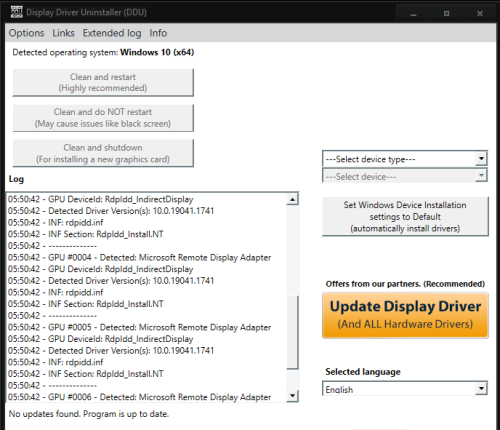Click the log scrollbar thumb
This screenshot has height=430, width=500.
click(x=292, y=332)
